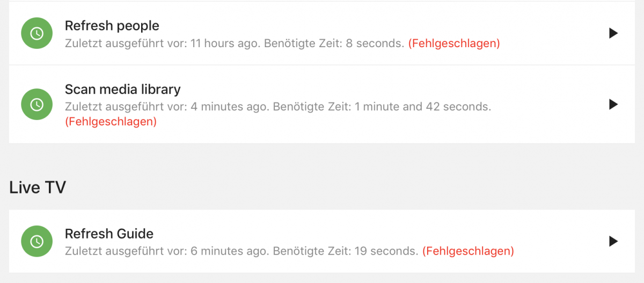The width and height of the screenshot is (644, 283).
Task: Click the Fehlgeschlagen label for Refresh Guide
Action: 468,250
